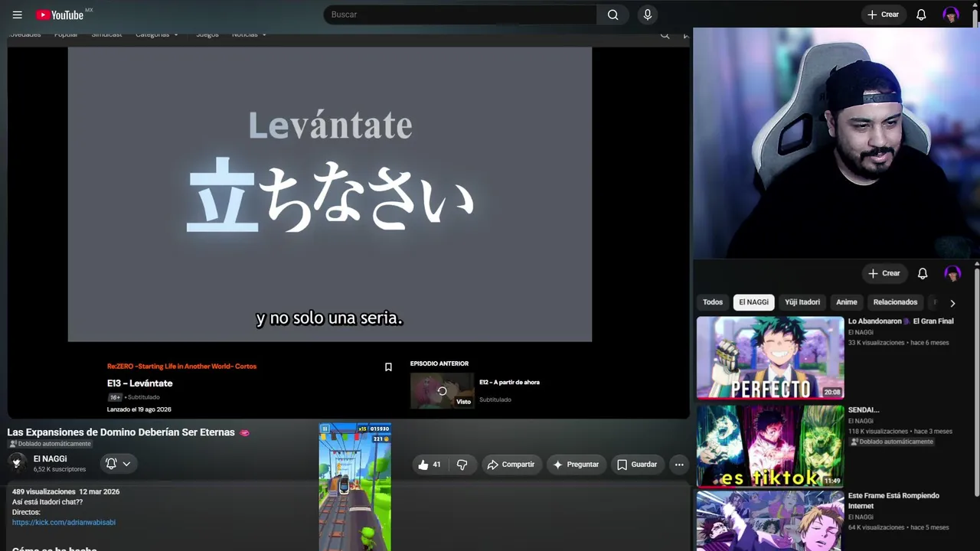
Task: Bookmark the E13 – Levántate episode
Action: [388, 367]
